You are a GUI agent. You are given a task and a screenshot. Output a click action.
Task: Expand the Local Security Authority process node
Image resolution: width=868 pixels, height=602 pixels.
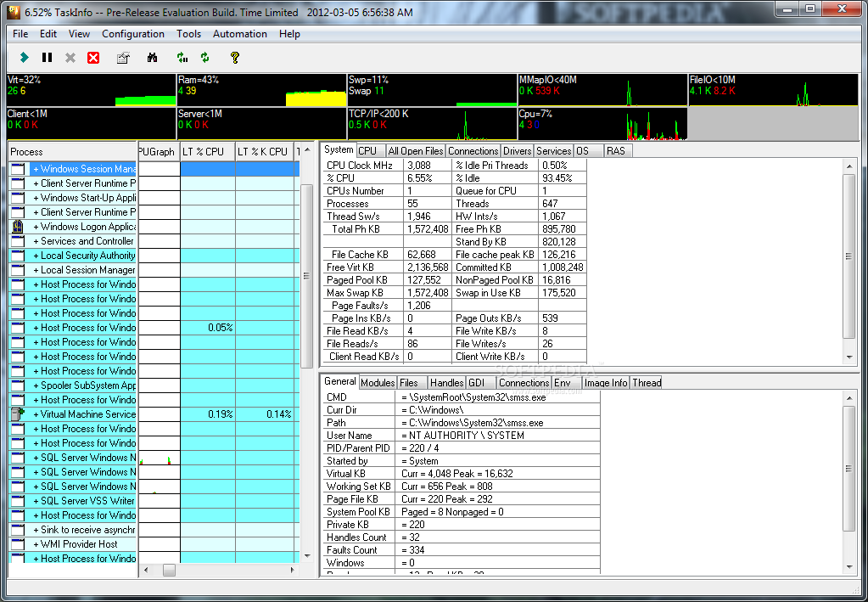36,256
